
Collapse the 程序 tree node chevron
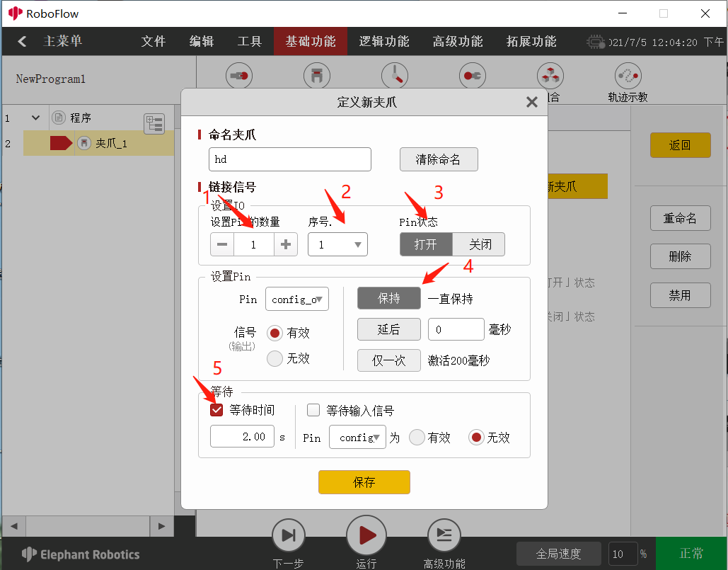(x=36, y=118)
